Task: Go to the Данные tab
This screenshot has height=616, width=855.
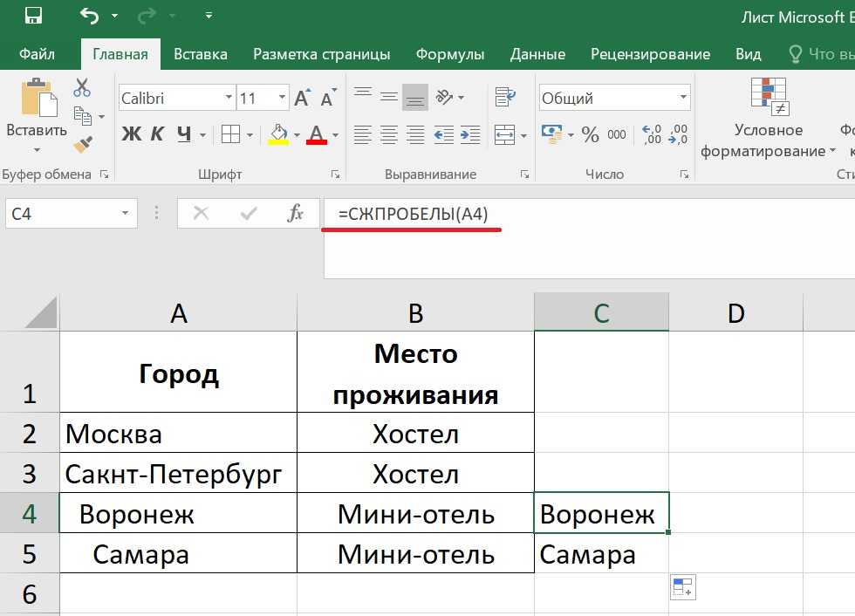Action: [x=537, y=54]
